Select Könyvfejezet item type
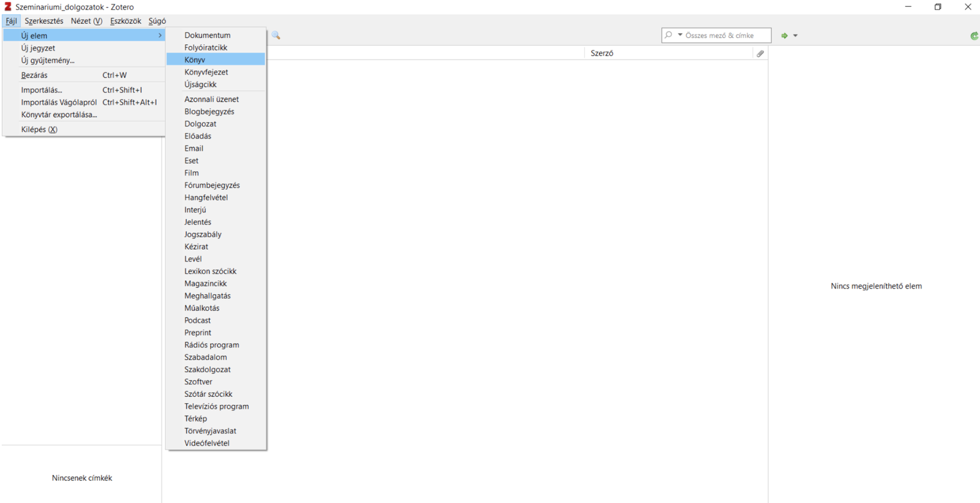 216,72
